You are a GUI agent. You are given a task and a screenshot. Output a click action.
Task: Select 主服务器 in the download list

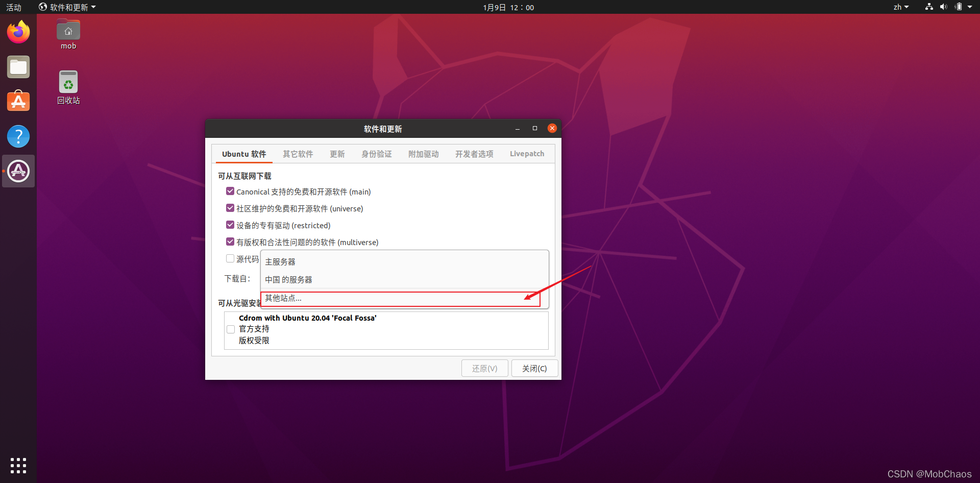tap(404, 261)
